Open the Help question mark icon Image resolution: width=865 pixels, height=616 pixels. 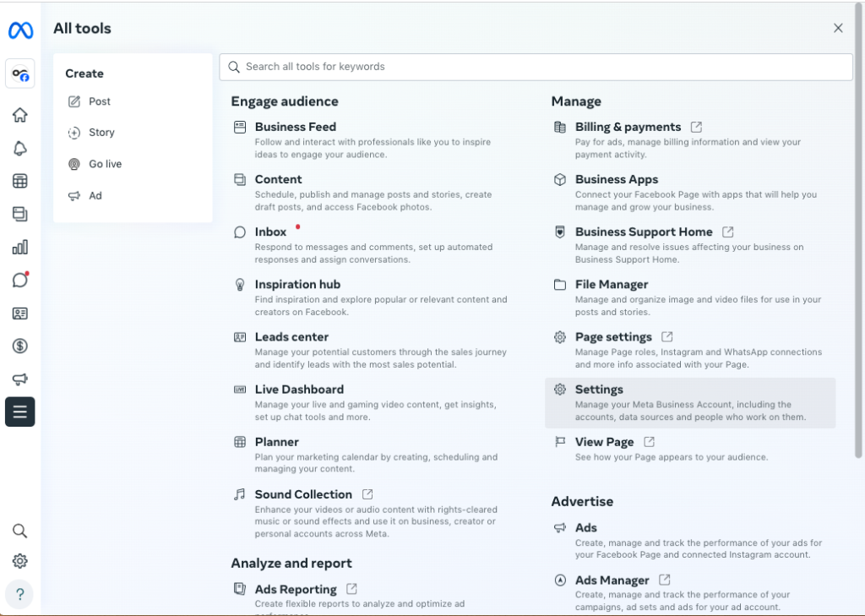[19, 594]
